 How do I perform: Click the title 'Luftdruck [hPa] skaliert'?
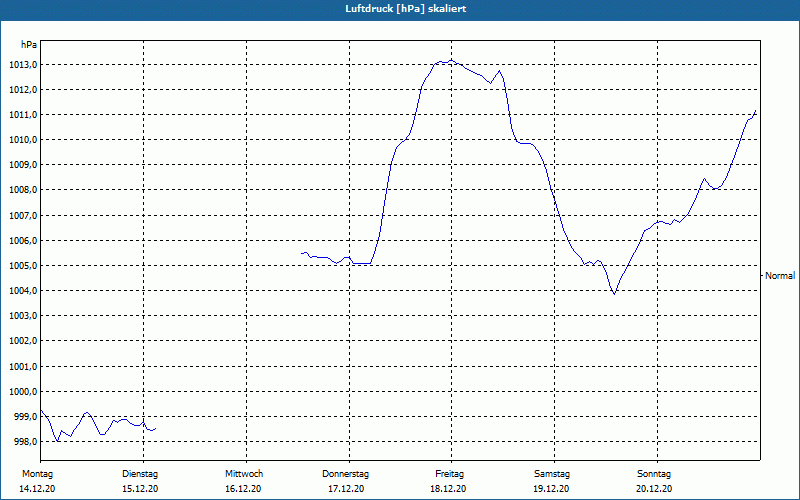tap(406, 9)
